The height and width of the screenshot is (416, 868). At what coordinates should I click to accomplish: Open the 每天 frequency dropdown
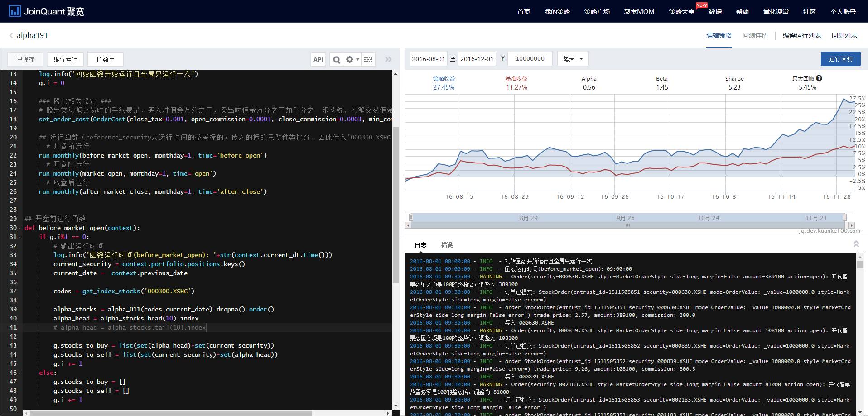pyautogui.click(x=573, y=59)
